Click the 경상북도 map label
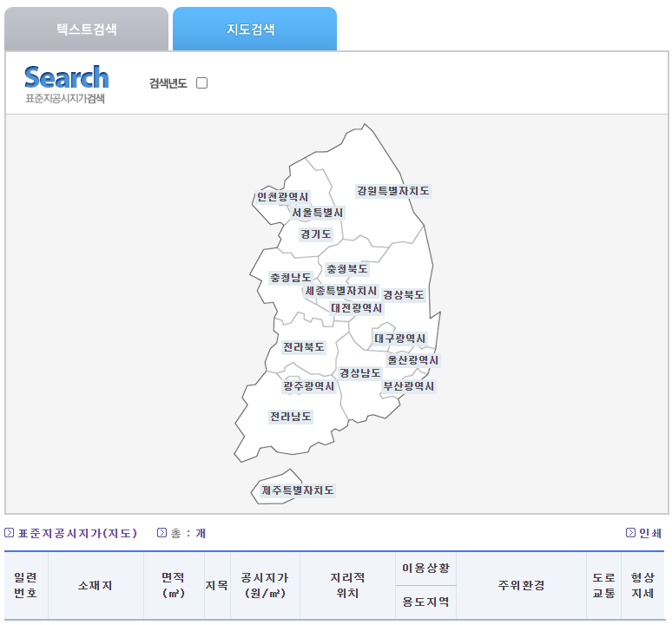 pyautogui.click(x=403, y=295)
